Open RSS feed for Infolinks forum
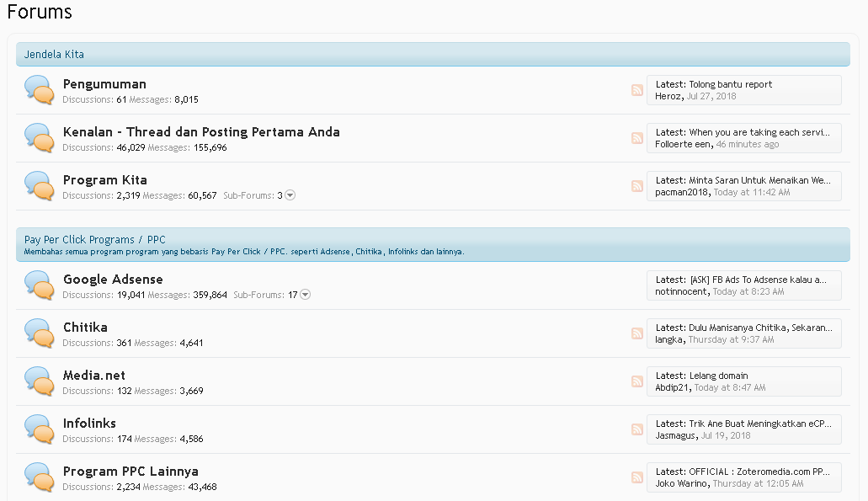The width and height of the screenshot is (868, 501). tap(637, 429)
